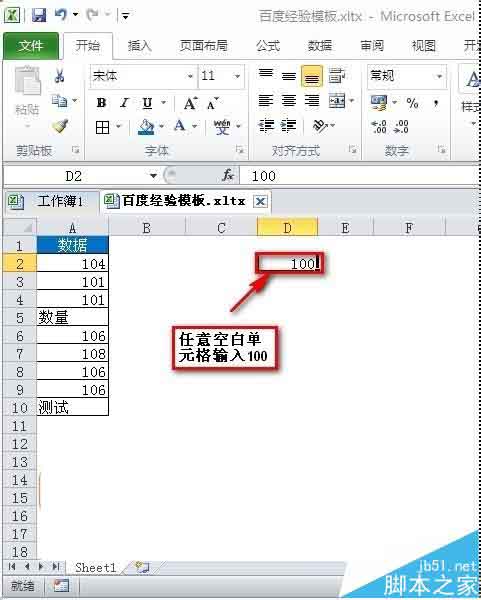Click the Increase Decimal icon
Screen dimensions: 481x600
(379, 126)
